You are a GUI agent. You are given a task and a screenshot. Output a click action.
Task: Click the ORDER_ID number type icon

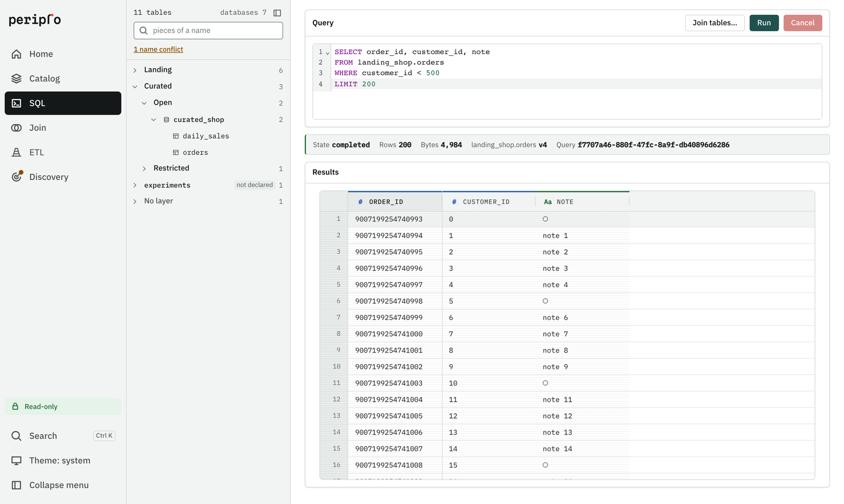coord(360,202)
